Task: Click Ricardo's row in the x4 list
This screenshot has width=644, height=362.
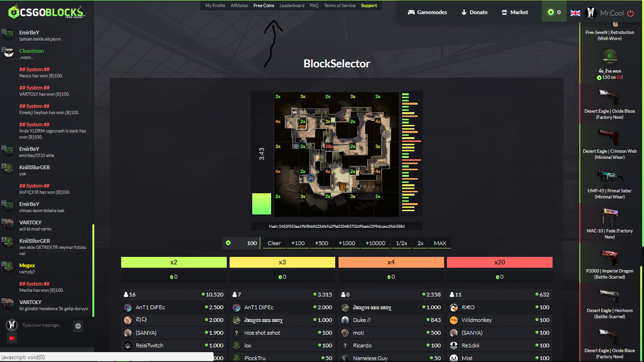Action: click(391, 346)
